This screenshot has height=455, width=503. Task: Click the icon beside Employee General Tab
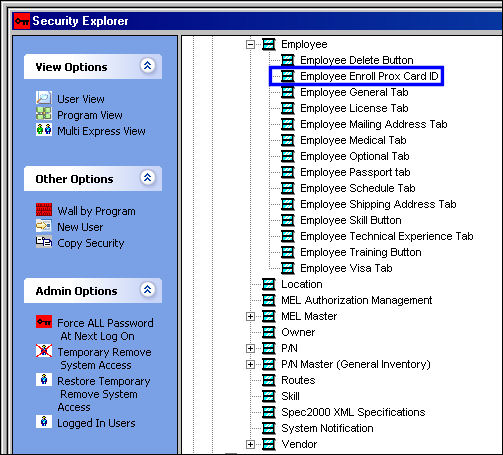(x=288, y=92)
